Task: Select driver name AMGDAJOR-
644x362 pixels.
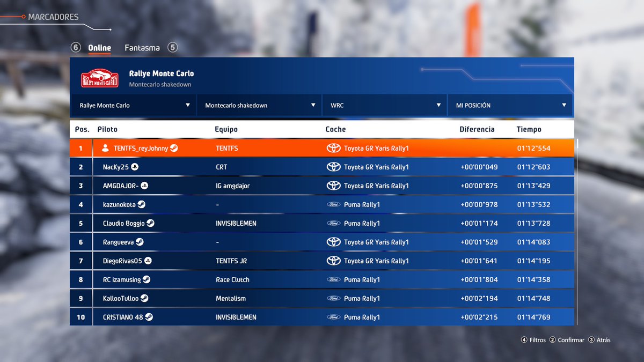Action: [x=121, y=186]
